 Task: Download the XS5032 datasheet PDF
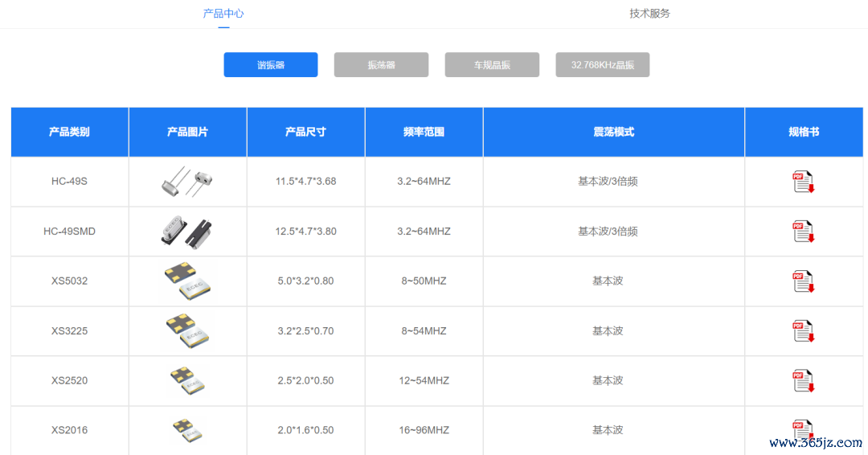tap(804, 281)
